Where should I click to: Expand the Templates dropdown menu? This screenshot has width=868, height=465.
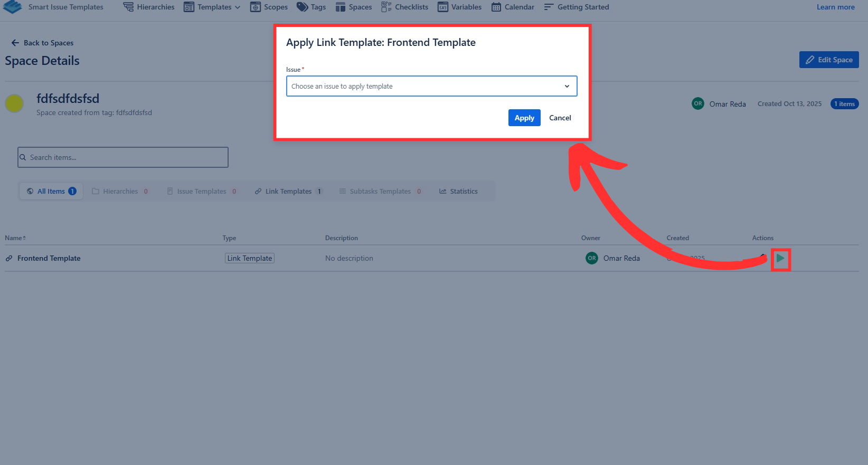click(212, 7)
